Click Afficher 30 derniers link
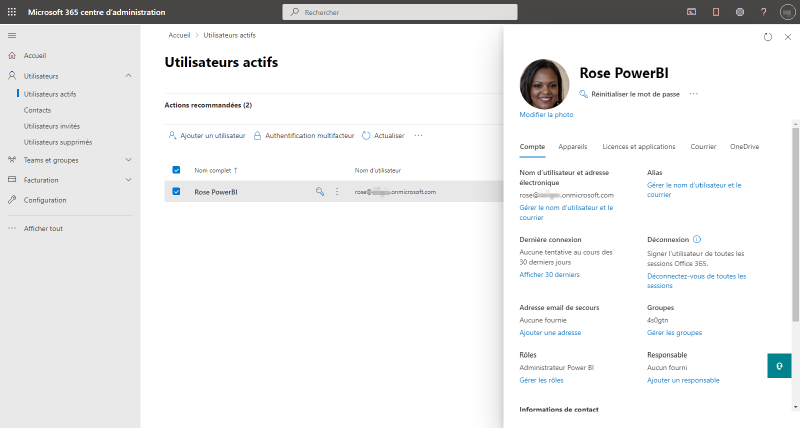Screen dimensions: 800x428 [x=549, y=274]
